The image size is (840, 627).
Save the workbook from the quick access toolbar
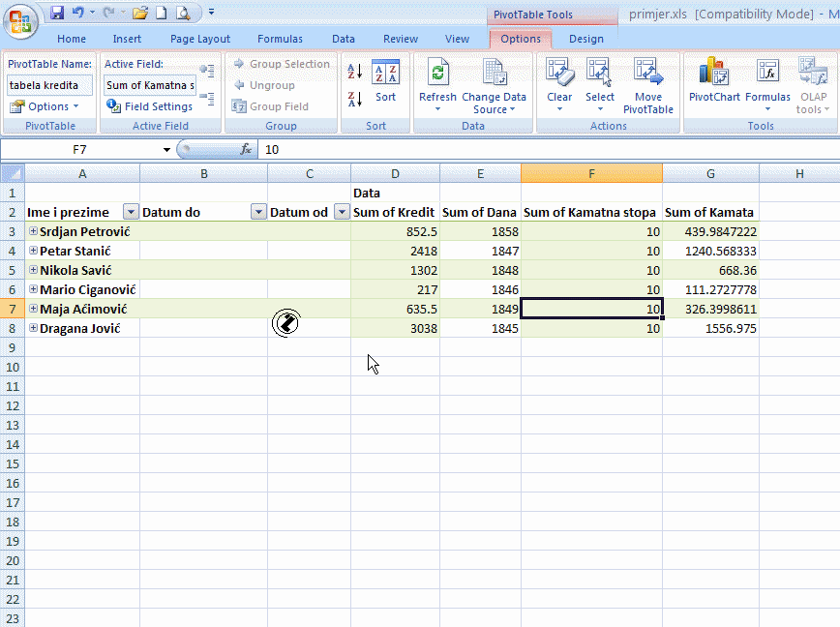pyautogui.click(x=57, y=14)
